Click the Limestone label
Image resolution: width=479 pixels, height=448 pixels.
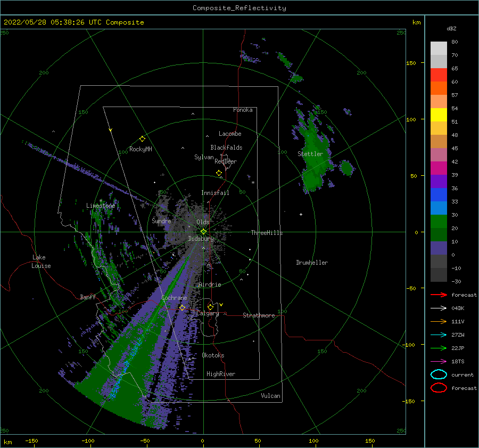[x=101, y=206]
